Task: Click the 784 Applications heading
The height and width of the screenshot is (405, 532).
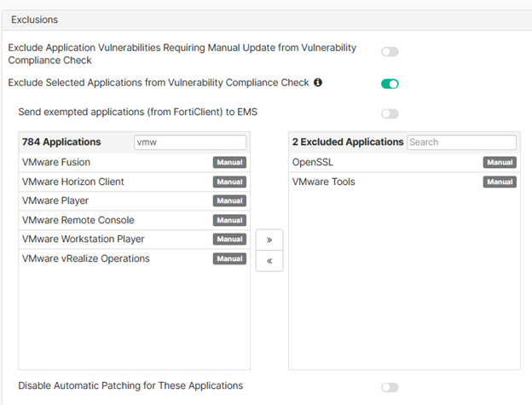Action: click(61, 142)
